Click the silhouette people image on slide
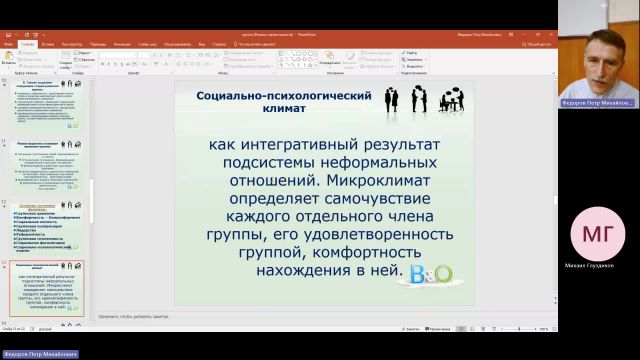The image size is (640, 360). pos(424,99)
